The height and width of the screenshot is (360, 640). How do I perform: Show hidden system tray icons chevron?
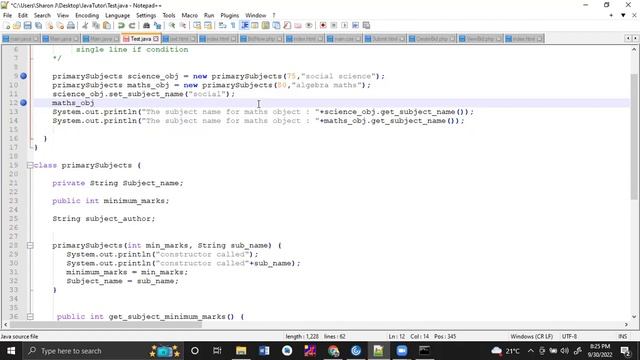point(530,351)
